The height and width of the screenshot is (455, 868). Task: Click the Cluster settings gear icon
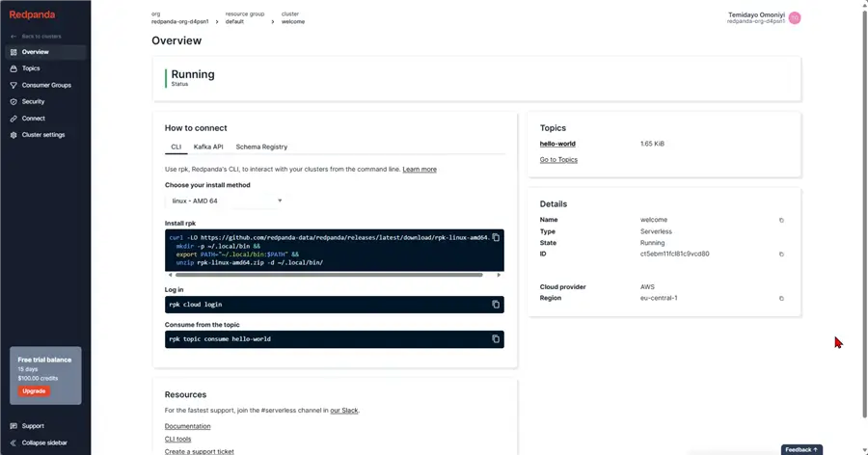14,135
